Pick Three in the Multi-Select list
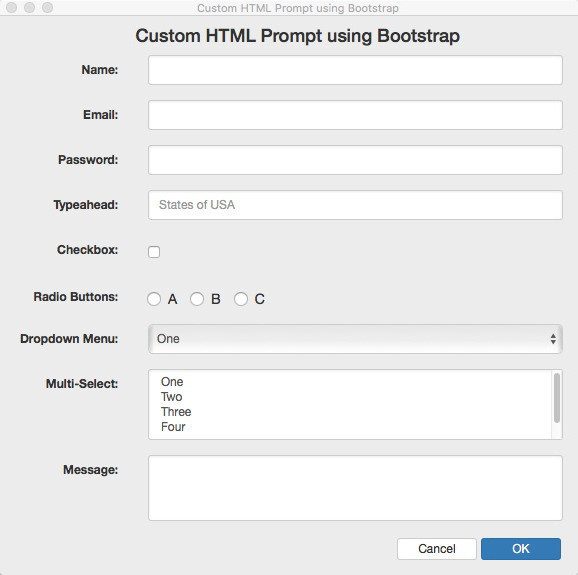This screenshot has width=578, height=575. (x=176, y=412)
